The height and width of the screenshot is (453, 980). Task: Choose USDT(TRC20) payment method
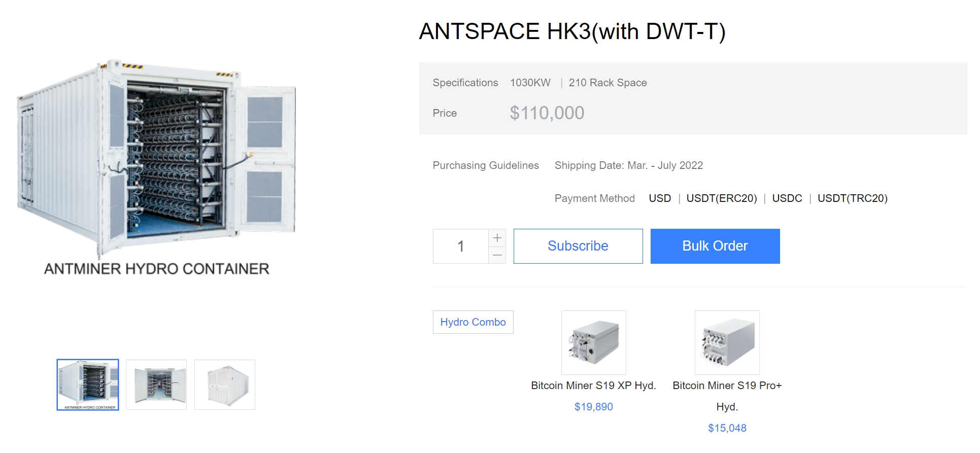pyautogui.click(x=852, y=198)
